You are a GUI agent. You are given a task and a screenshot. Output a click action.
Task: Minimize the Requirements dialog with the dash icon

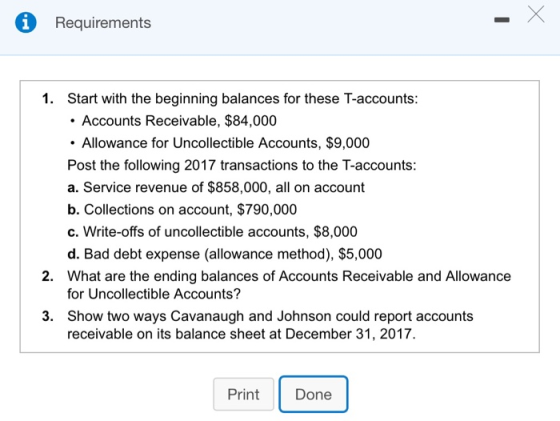(502, 20)
